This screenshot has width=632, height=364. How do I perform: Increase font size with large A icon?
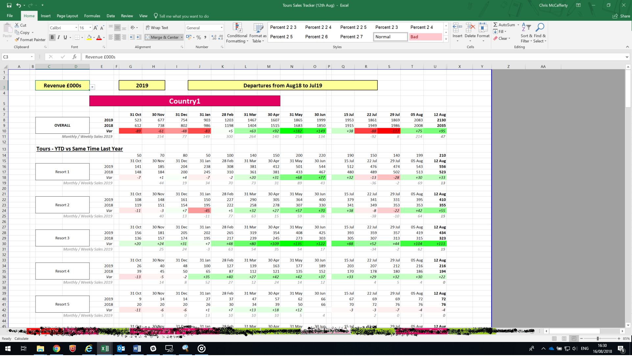95,28
